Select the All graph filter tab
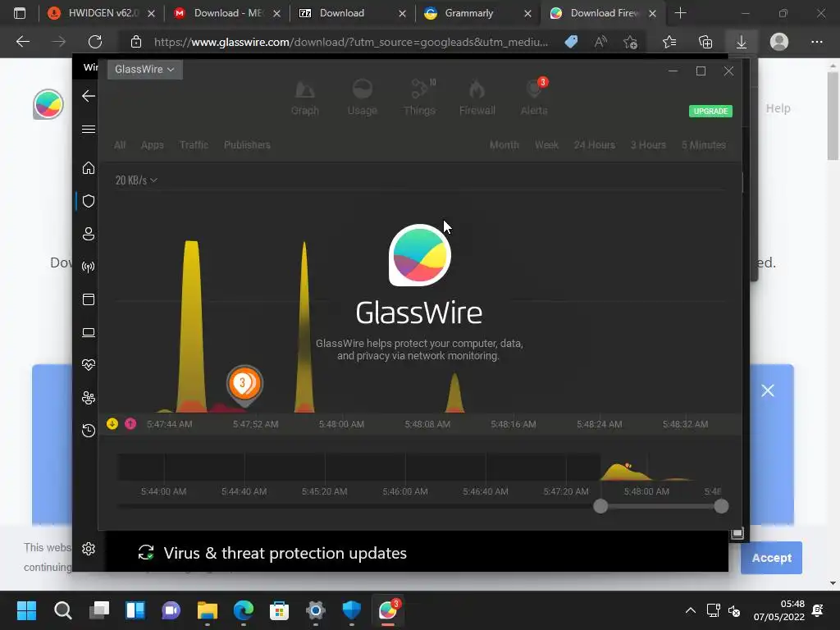Screen dimensions: 840x630 point(120,144)
